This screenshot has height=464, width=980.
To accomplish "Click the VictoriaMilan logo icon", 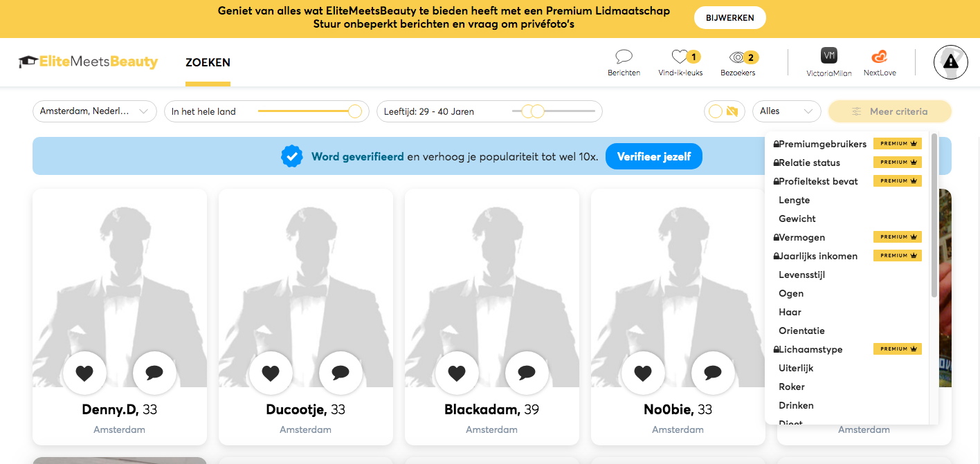I will tap(828, 56).
